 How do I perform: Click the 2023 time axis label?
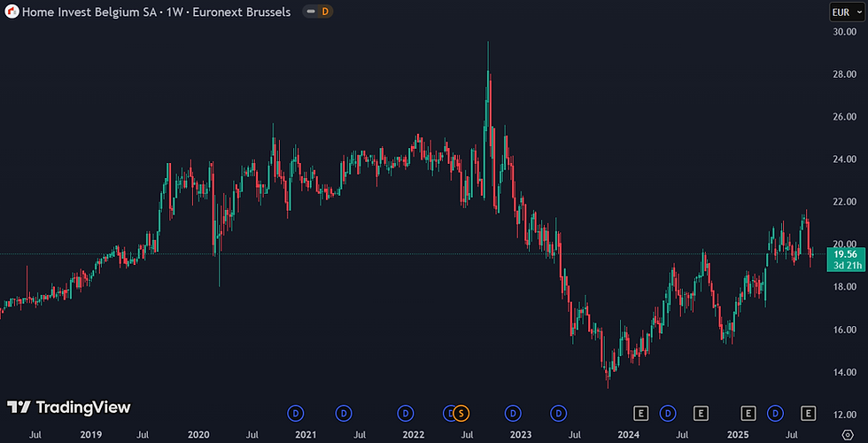[522, 435]
